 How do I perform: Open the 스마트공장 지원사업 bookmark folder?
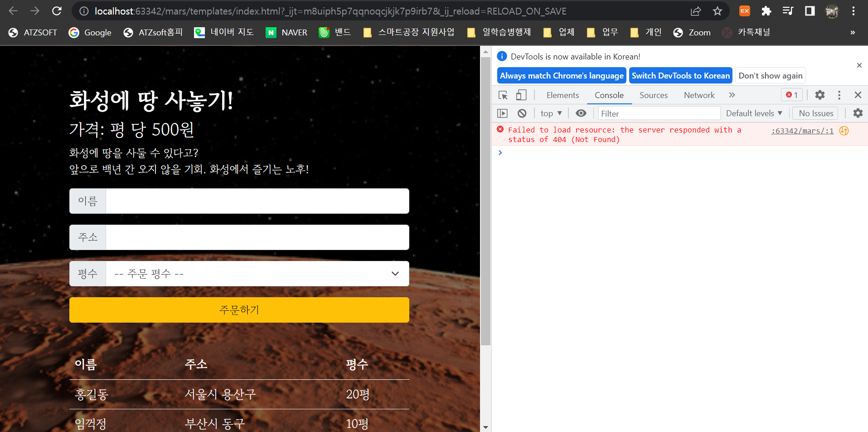[x=408, y=32]
